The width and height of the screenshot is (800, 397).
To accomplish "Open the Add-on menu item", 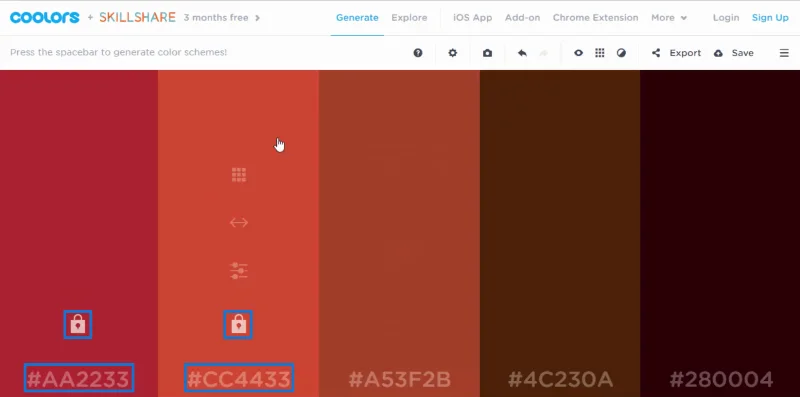I will point(522,17).
